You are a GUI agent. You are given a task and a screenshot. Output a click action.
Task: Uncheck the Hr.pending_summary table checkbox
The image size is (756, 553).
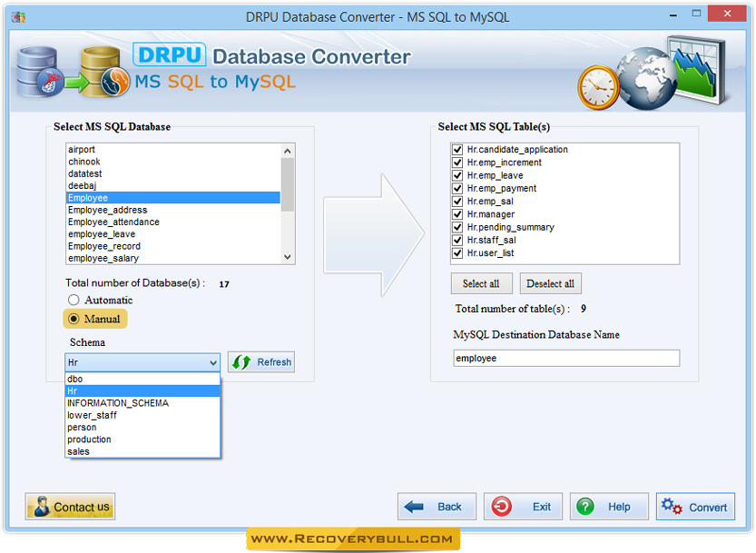(457, 227)
